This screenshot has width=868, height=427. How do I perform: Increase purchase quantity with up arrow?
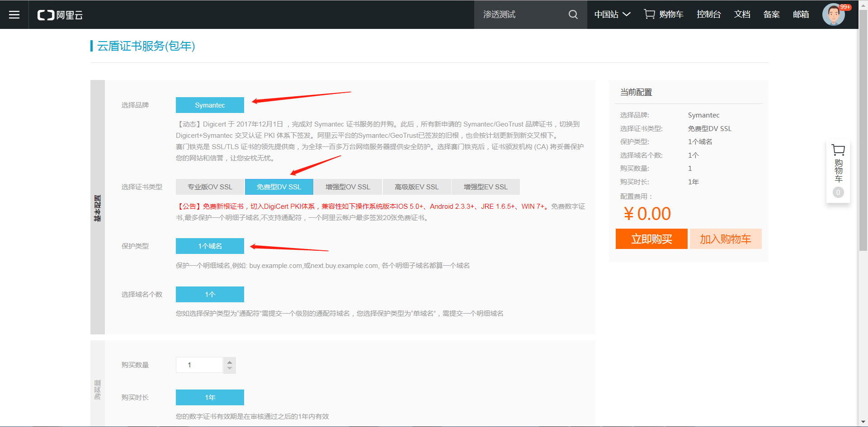tap(230, 361)
